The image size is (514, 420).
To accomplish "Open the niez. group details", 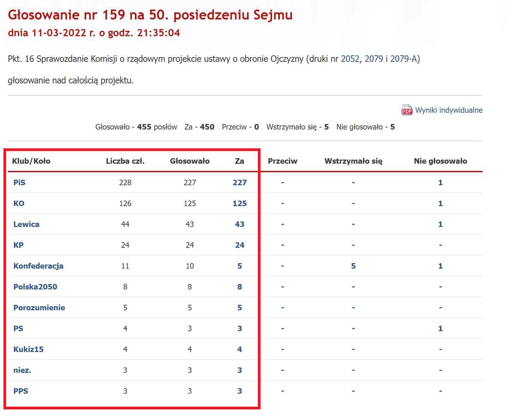I will tap(22, 370).
